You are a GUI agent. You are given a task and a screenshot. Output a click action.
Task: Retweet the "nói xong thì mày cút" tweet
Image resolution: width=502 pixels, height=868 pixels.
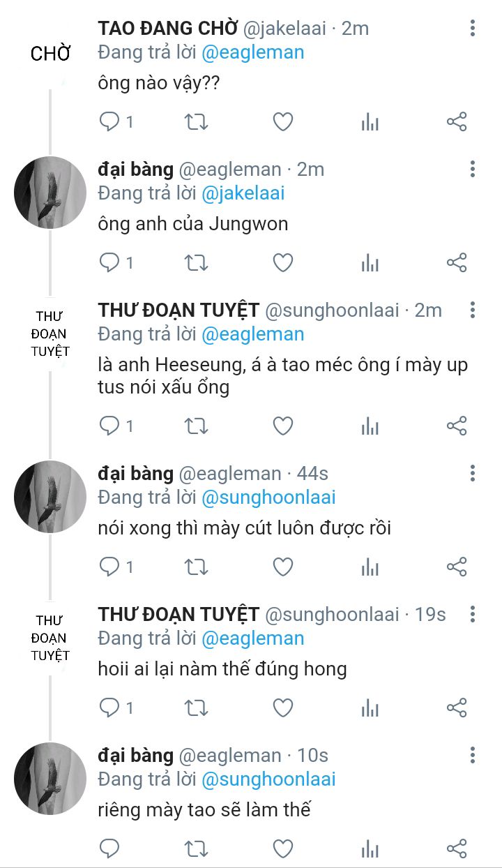pyautogui.click(x=196, y=567)
